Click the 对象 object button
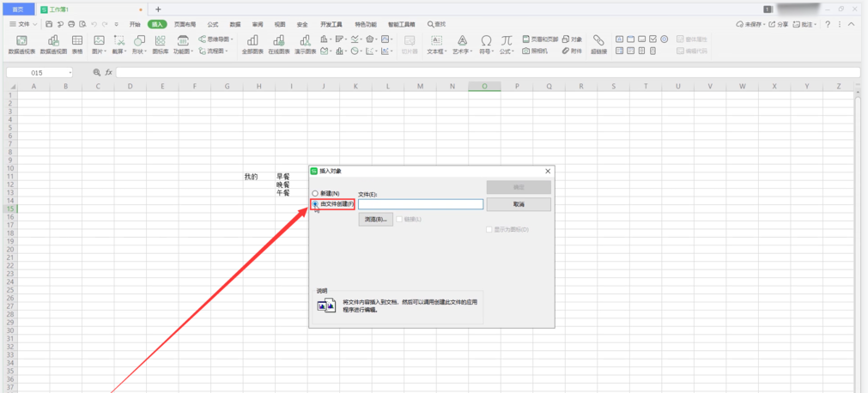 pos(573,39)
